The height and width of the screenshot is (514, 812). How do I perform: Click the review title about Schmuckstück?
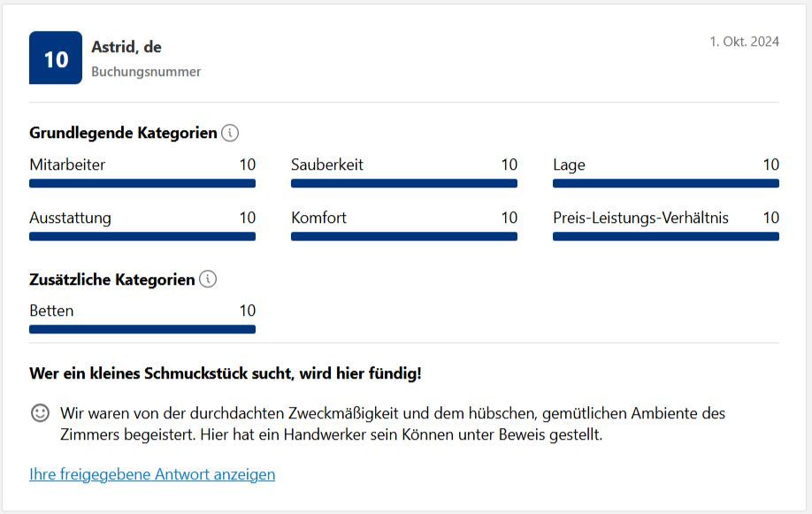pos(226,373)
